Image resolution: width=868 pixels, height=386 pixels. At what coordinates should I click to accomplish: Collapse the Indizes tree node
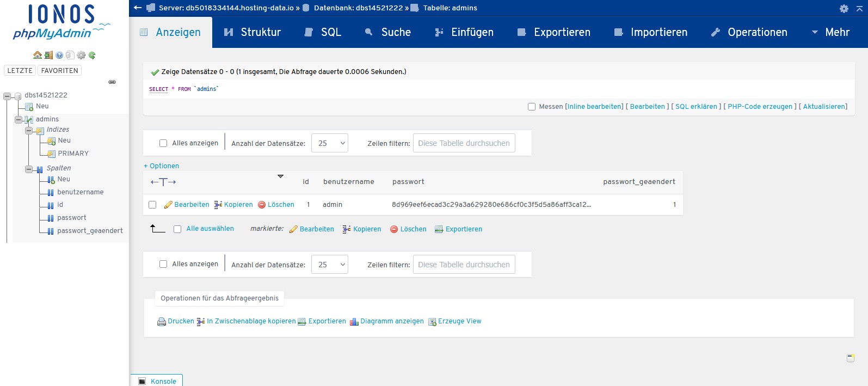[x=29, y=130]
